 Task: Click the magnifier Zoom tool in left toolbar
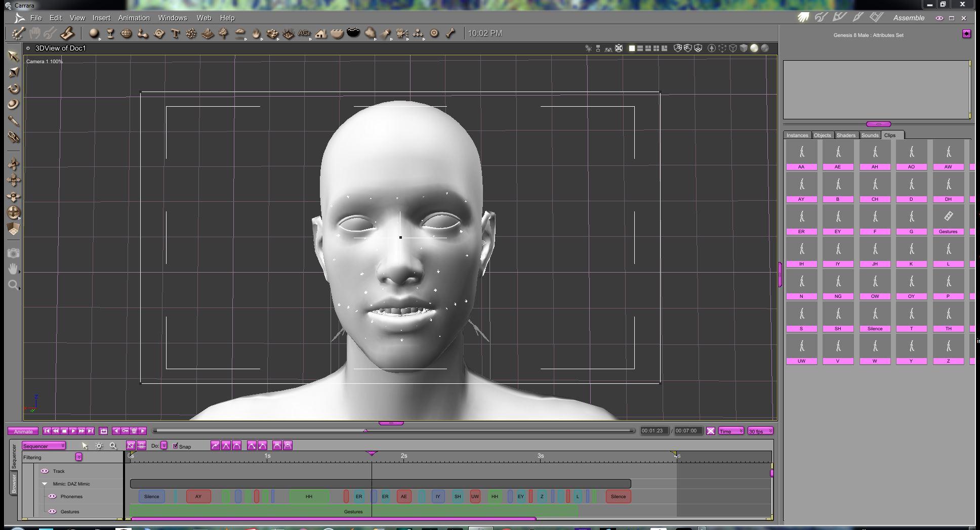(x=14, y=285)
